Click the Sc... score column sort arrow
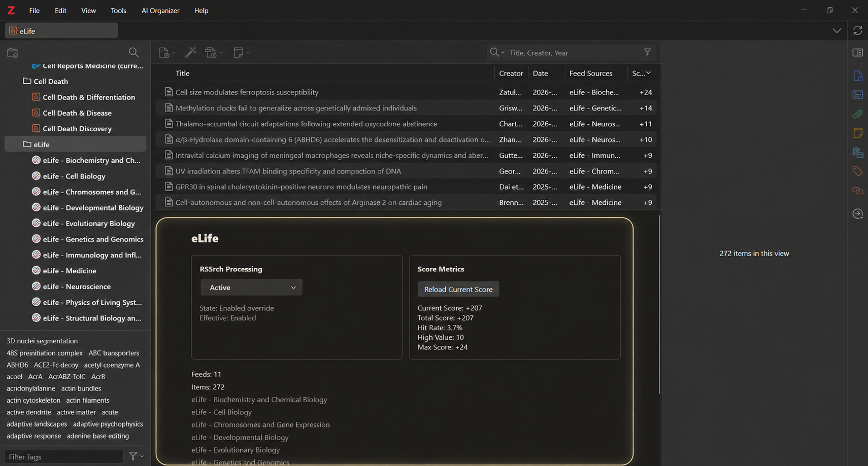 tap(648, 73)
